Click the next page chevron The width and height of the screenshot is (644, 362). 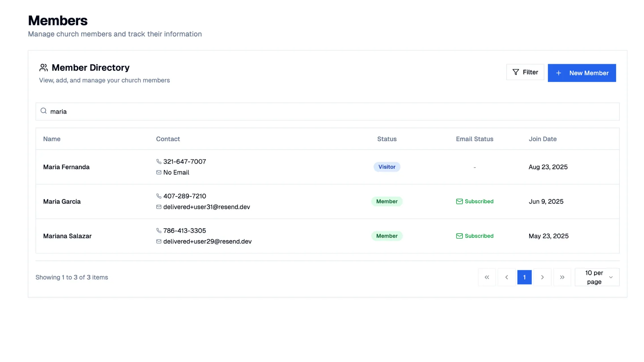click(542, 277)
